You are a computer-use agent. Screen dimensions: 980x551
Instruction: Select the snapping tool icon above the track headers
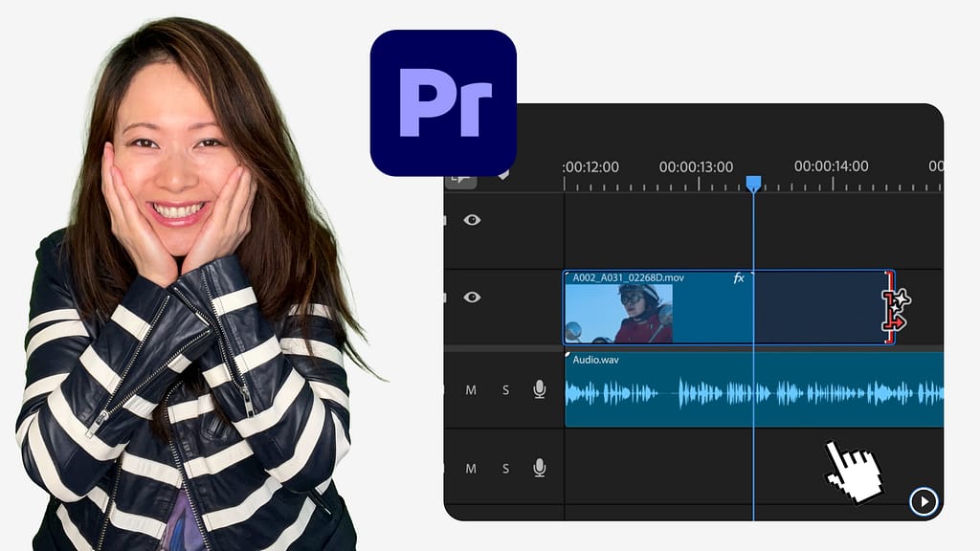click(460, 177)
